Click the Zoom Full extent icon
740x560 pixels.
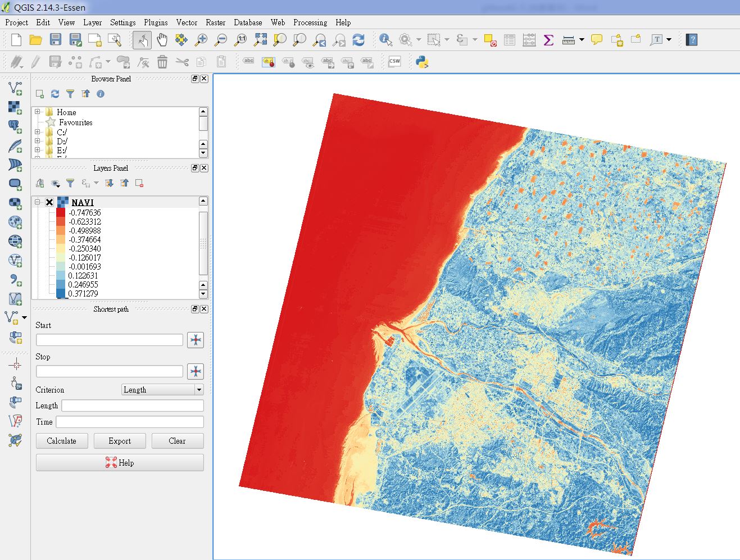point(260,40)
